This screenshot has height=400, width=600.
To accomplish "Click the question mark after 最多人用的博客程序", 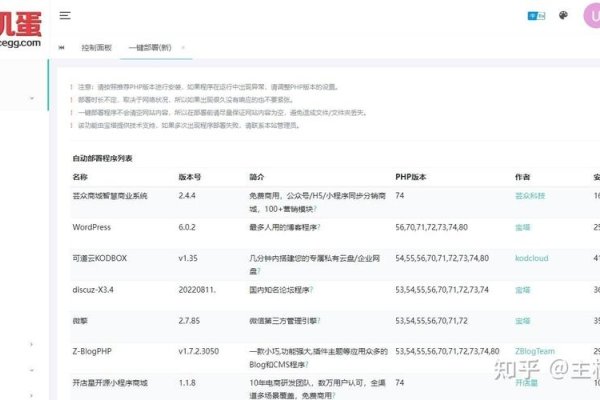I will (319, 227).
